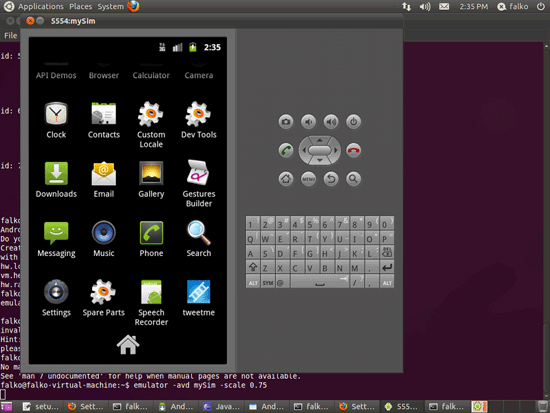The width and height of the screenshot is (550, 413).
Task: Open the Music app
Action: [104, 239]
